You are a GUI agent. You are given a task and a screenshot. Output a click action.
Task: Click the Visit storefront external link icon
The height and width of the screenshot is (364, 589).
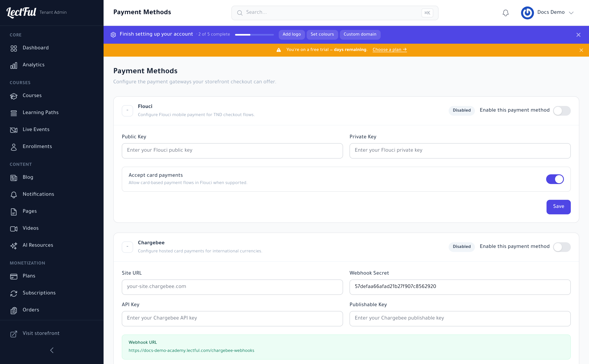(14, 334)
